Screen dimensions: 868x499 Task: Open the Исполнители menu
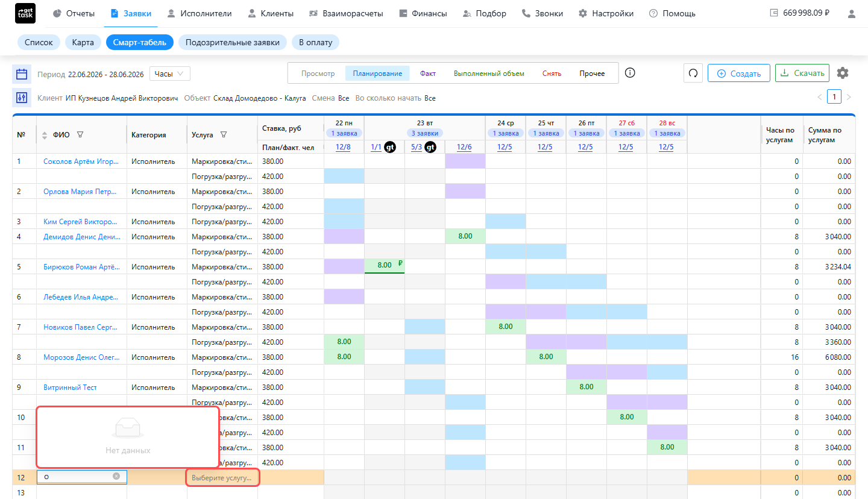(200, 13)
